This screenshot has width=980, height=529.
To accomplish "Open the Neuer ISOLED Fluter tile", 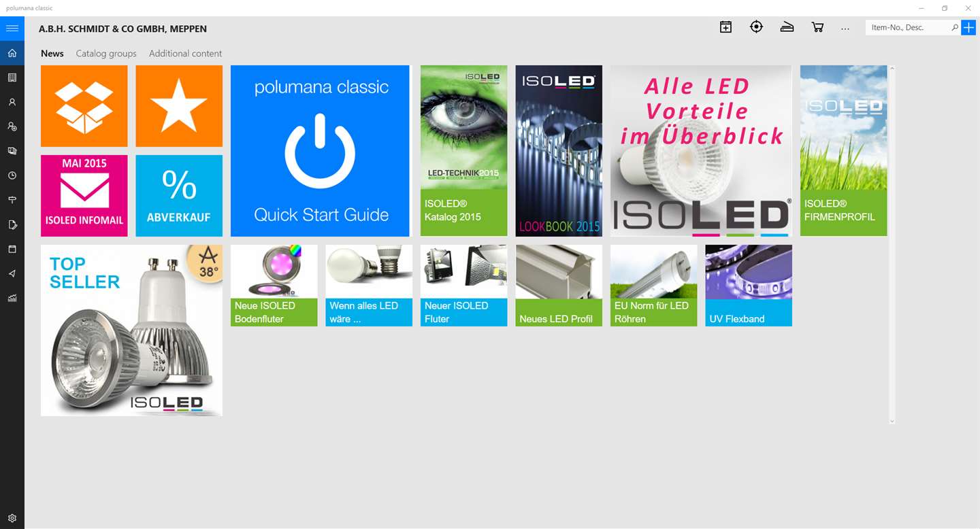I will pyautogui.click(x=463, y=286).
